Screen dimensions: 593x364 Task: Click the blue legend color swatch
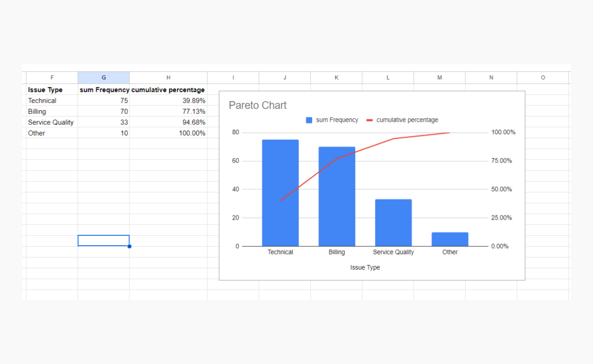tap(308, 120)
